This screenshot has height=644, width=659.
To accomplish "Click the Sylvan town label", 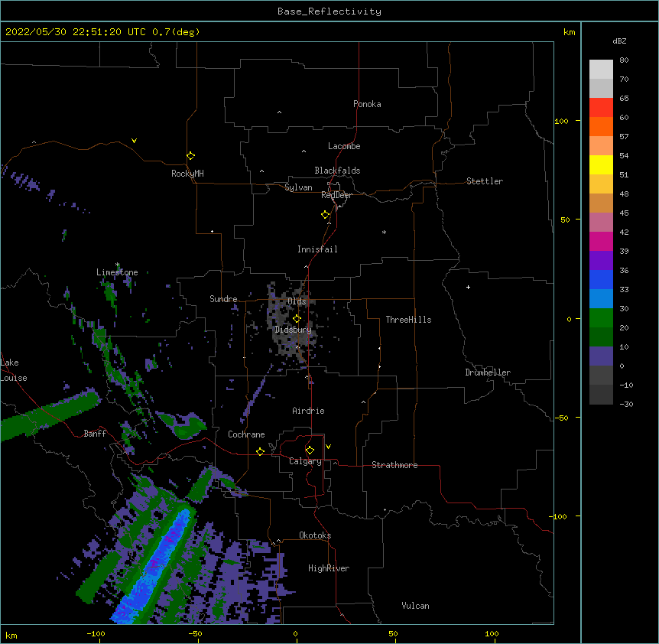I will pos(298,187).
